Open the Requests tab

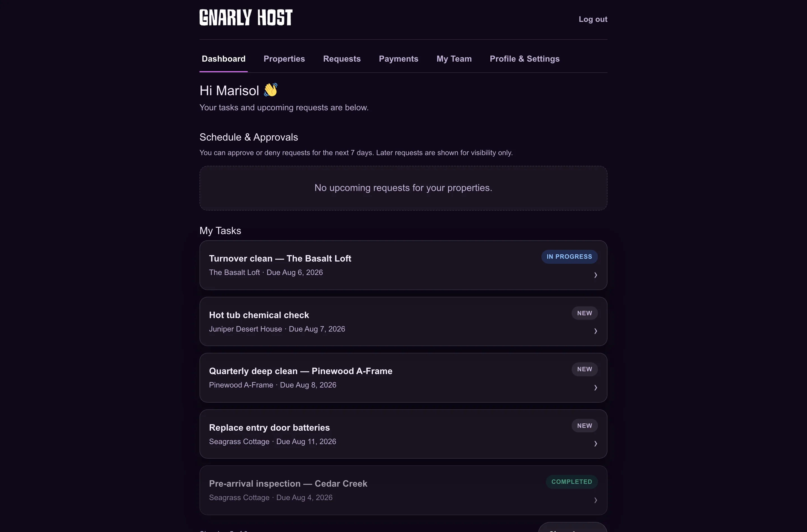click(342, 59)
